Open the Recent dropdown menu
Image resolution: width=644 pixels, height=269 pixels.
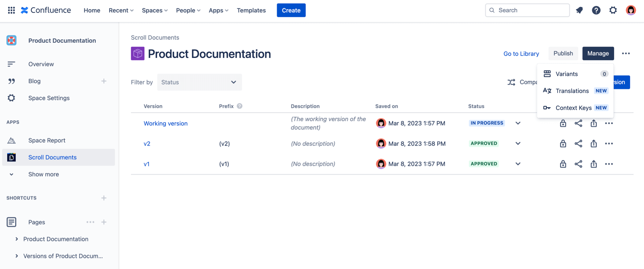tap(121, 10)
